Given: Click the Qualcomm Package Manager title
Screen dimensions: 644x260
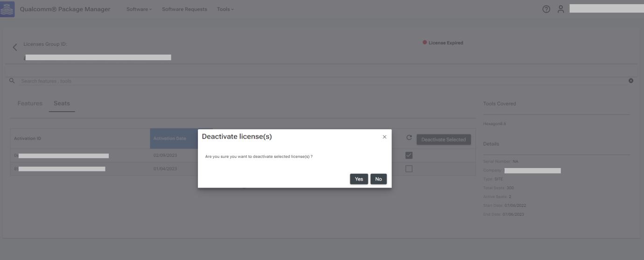Looking at the screenshot, I should pyautogui.click(x=65, y=10).
